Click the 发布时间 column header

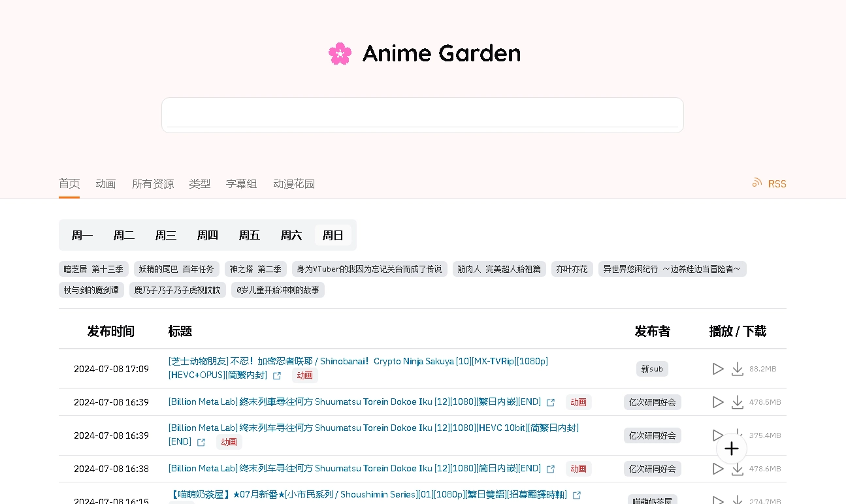tap(111, 331)
